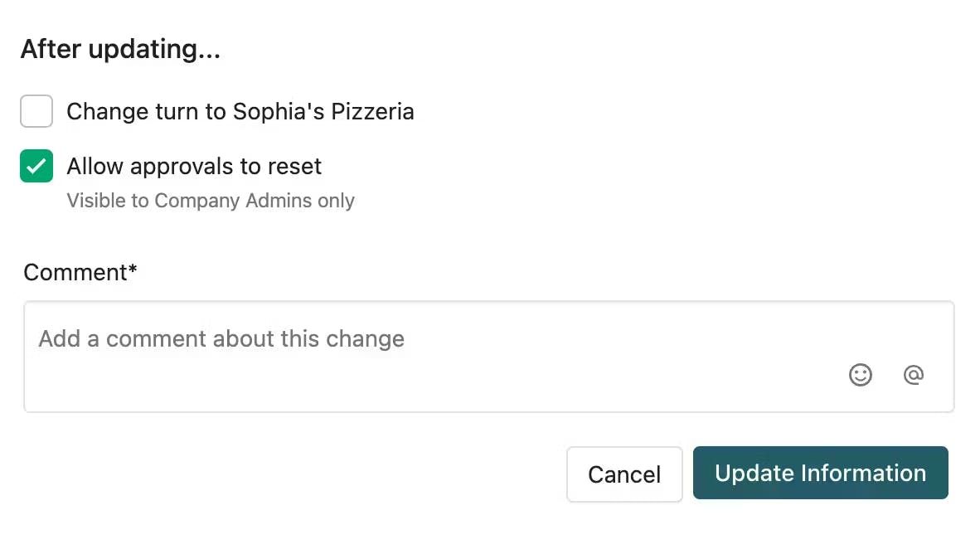
Task: Click the green checked approvals checkbox
Action: coord(36,166)
